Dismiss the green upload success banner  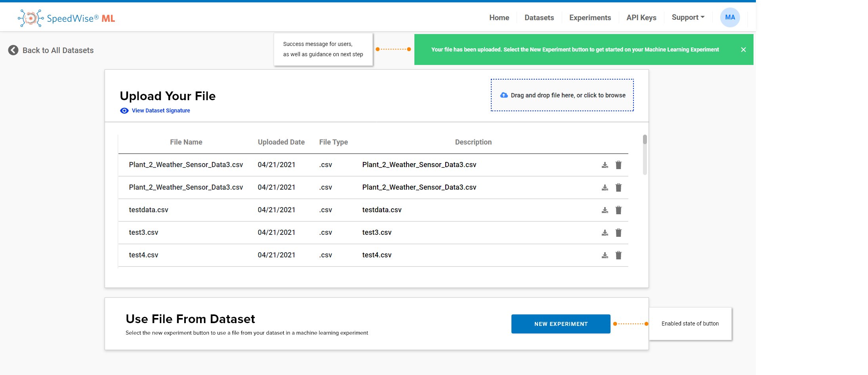743,49
